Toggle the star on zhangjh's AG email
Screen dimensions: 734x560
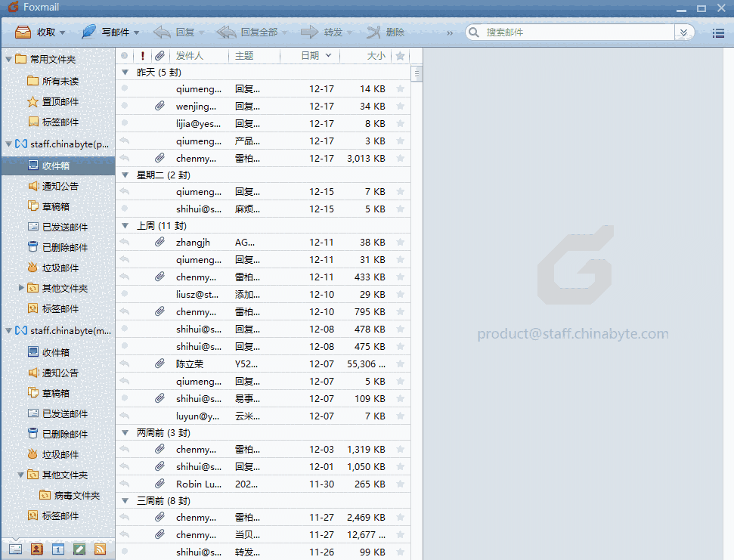click(399, 242)
